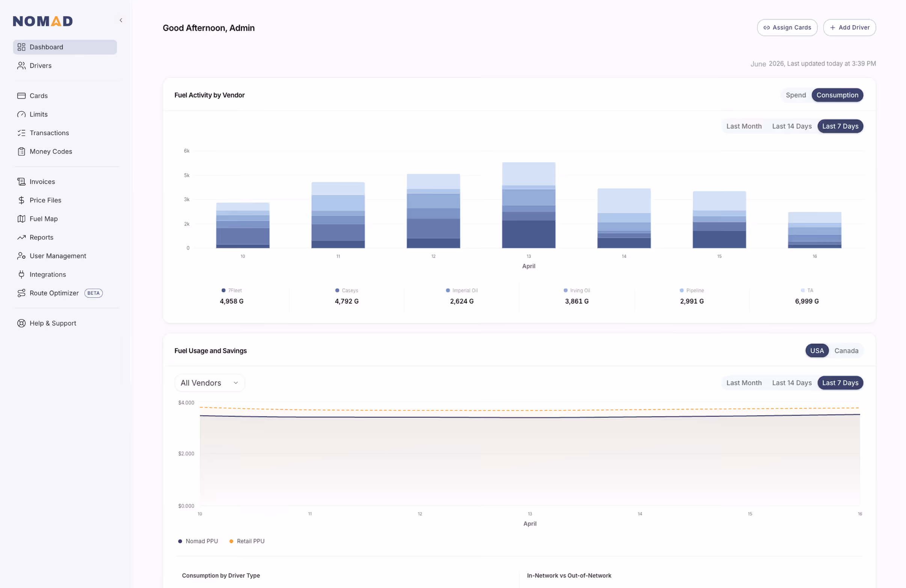Click the Retail PPU orange legend dot
906x588 pixels.
(231, 541)
